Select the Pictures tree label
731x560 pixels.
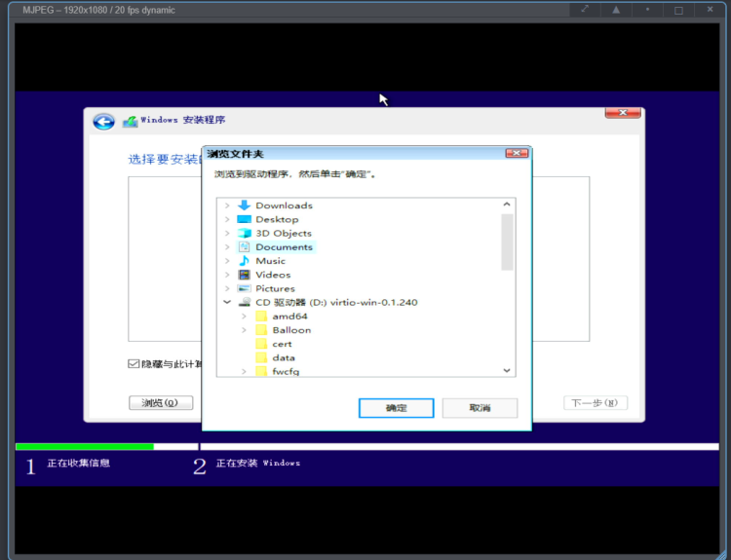point(275,288)
